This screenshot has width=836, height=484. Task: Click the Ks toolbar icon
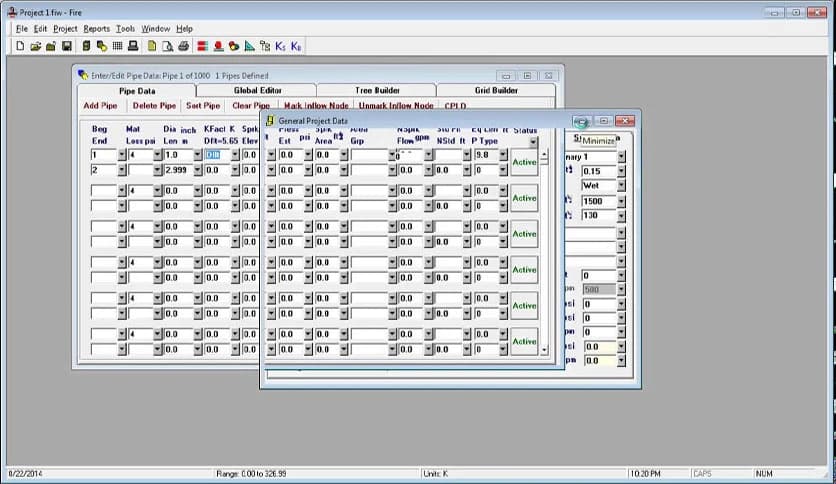point(280,46)
